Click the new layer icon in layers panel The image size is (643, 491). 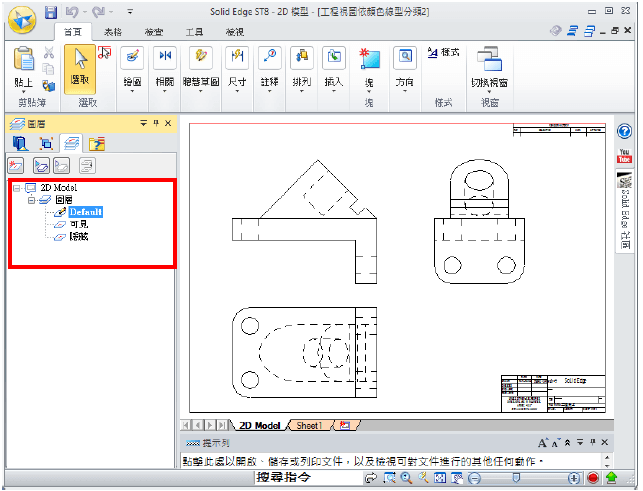coord(16,165)
